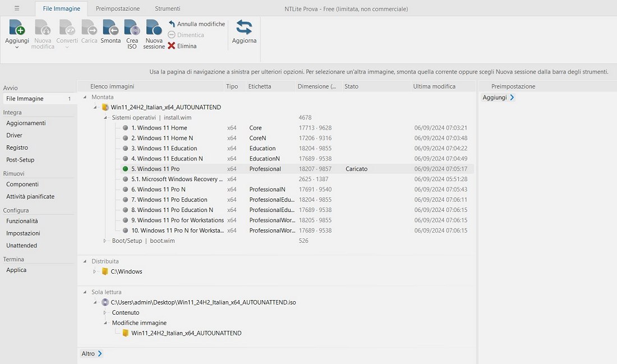Screen dimensions: 617x364
Task: Click the Nuova modifica toolbar icon
Action: pos(43,27)
